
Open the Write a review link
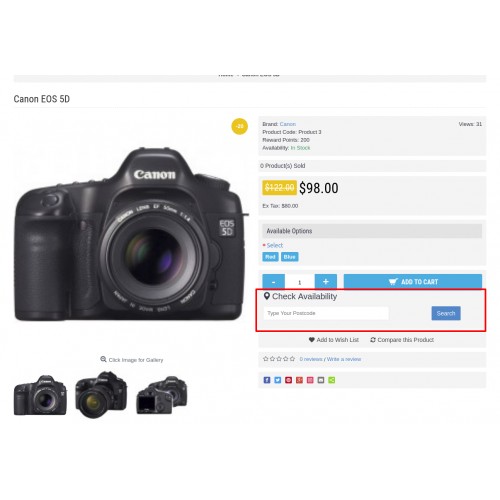[344, 359]
